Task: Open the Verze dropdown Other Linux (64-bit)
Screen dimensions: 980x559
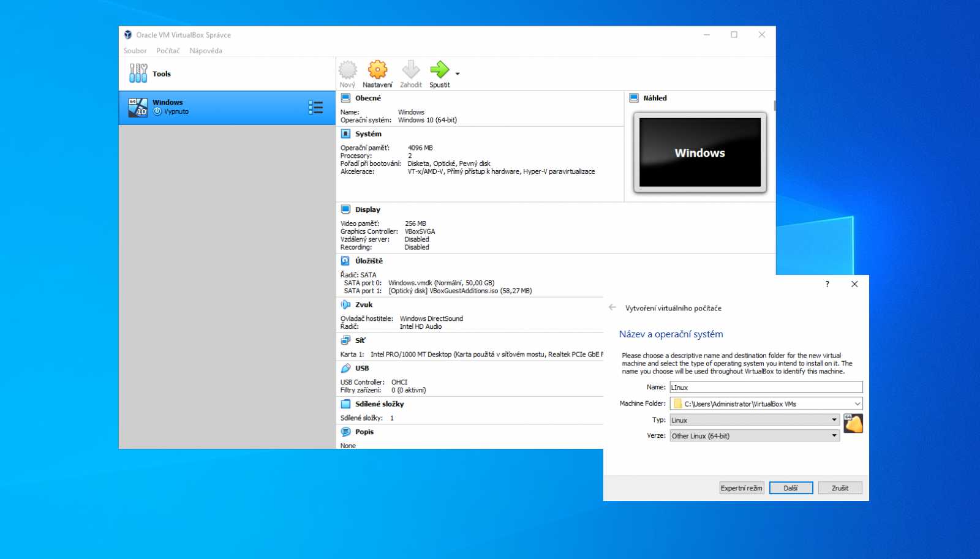Action: click(x=754, y=436)
